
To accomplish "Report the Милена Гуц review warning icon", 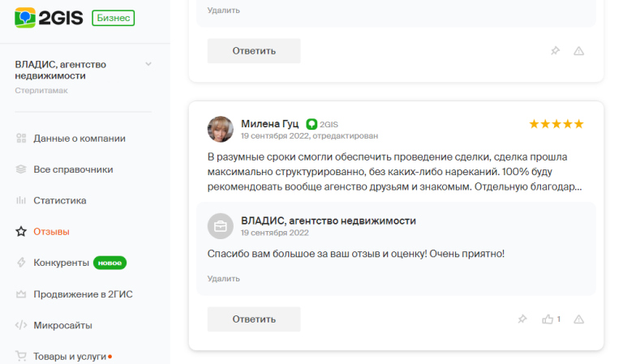I will (578, 319).
